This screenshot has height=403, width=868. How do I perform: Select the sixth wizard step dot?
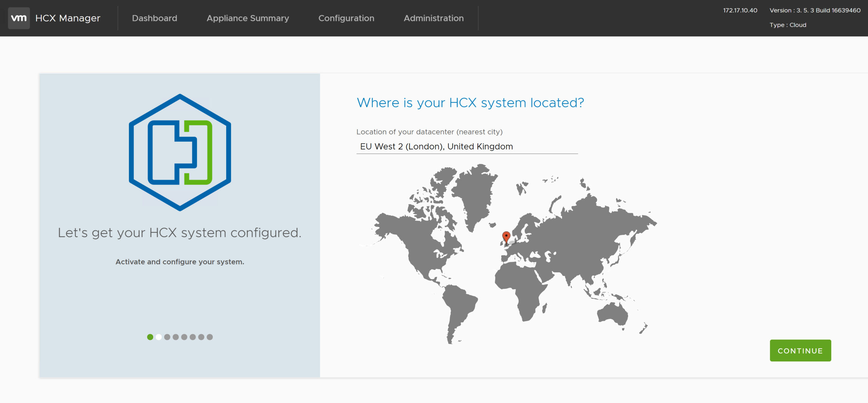click(193, 337)
